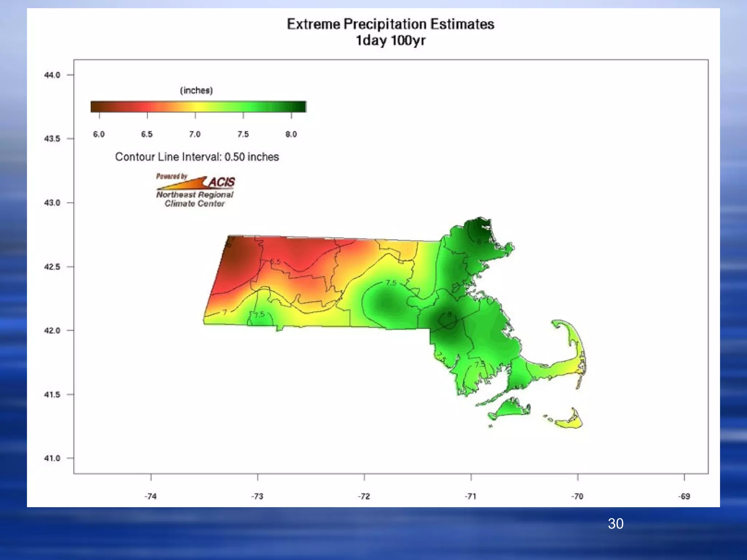Click the Extreme Precipitation Estimates title
Viewport: 747px width, 560px height.
tap(390, 24)
